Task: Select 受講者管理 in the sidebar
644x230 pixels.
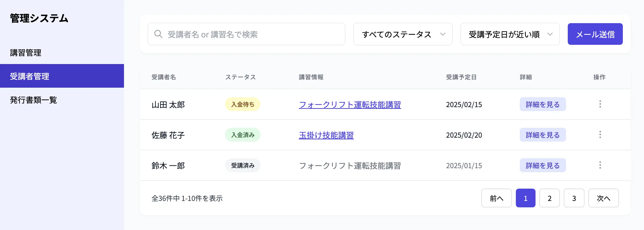Action: click(29, 76)
